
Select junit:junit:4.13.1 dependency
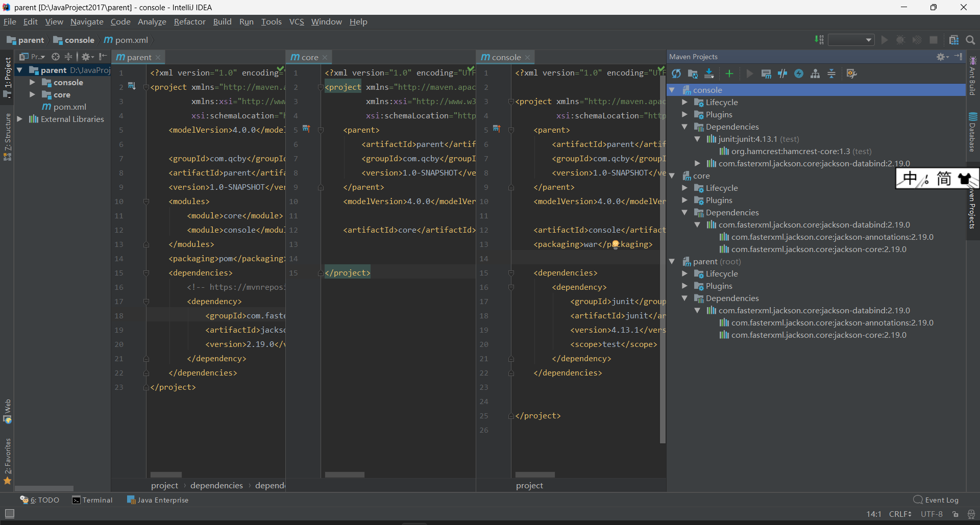coord(753,139)
